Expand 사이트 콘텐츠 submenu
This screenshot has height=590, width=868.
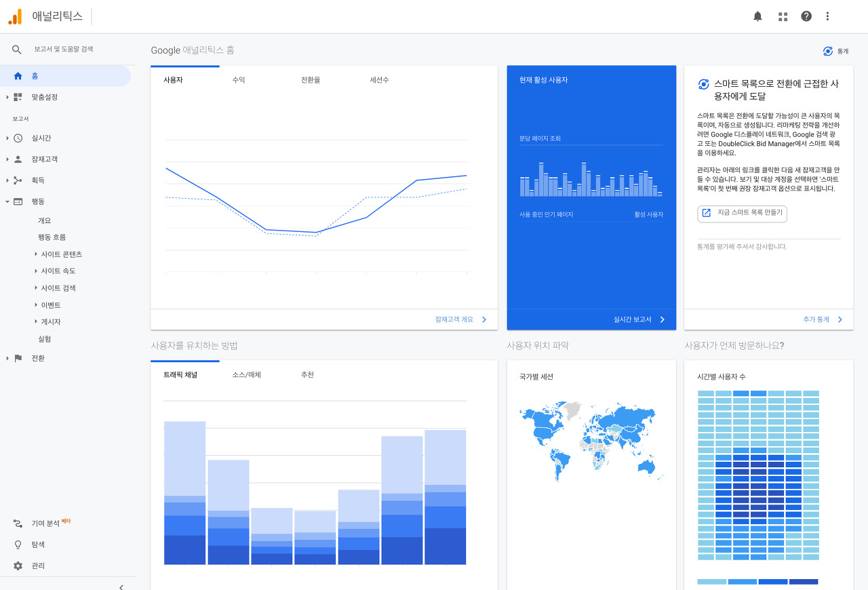pyautogui.click(x=36, y=254)
